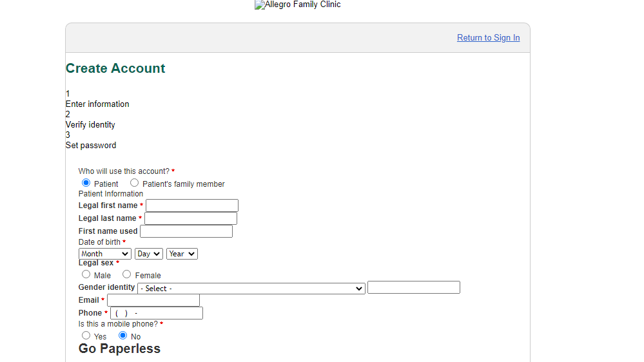
Task: Select the Patient radio button
Action: 86,183
